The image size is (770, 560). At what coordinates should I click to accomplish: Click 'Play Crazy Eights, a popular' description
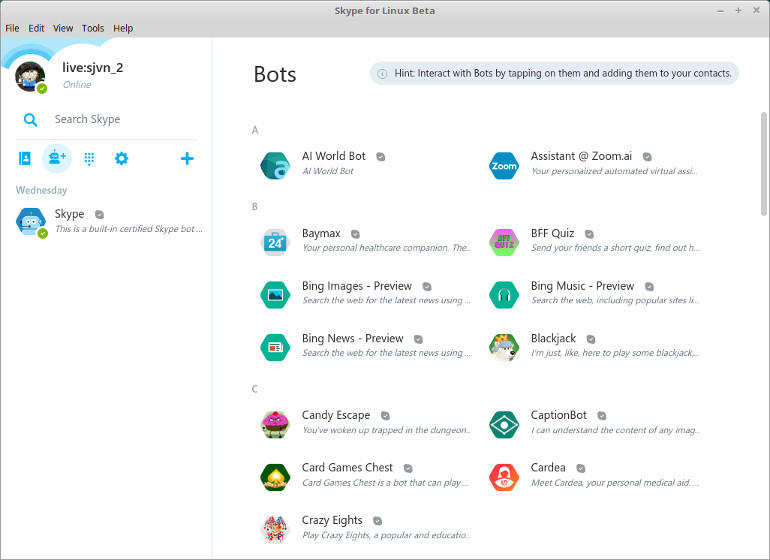[386, 535]
